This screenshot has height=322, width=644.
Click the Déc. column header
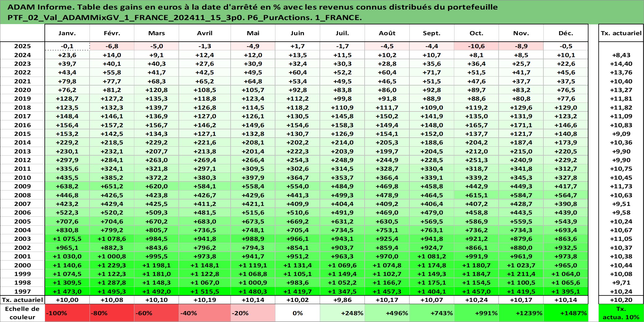click(566, 33)
